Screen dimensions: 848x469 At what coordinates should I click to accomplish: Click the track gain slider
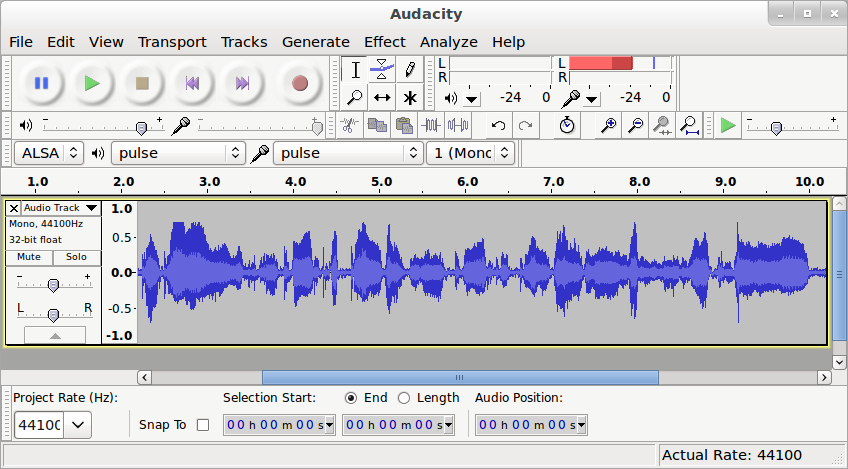click(53, 285)
